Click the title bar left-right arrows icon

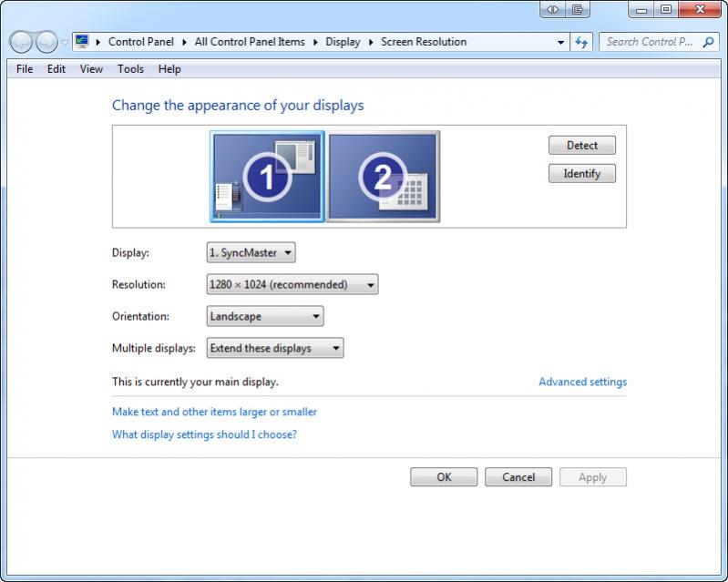552,9
